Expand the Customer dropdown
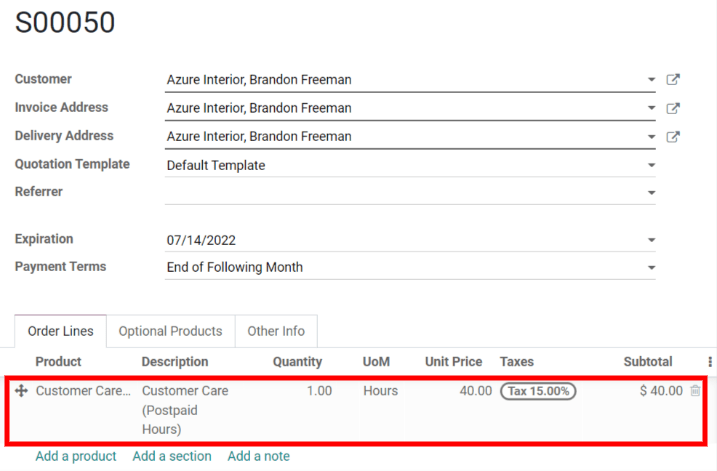 (x=651, y=80)
